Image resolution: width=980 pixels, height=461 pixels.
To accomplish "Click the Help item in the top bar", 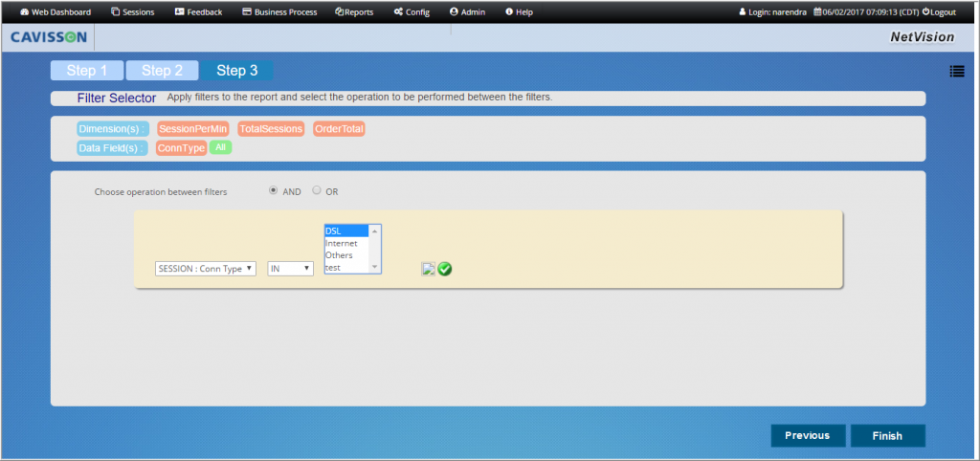I will 519,12.
